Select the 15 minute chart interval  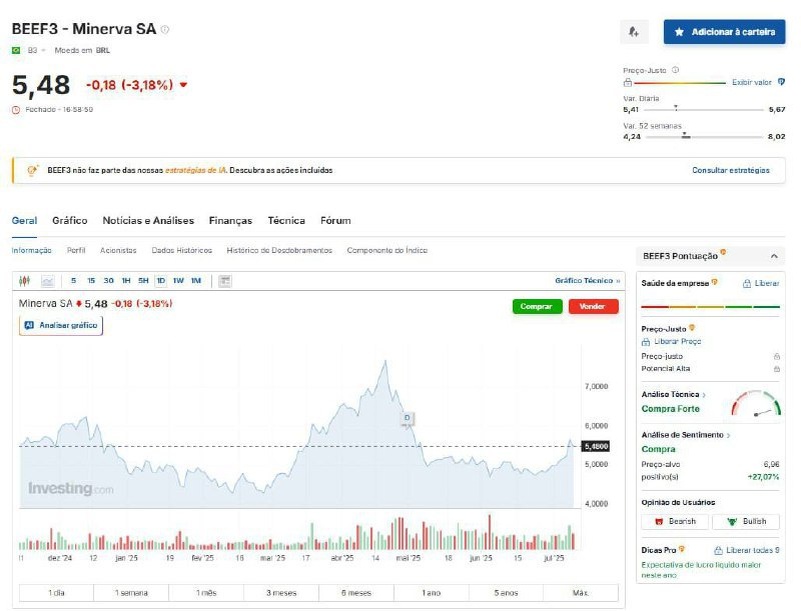(x=91, y=281)
